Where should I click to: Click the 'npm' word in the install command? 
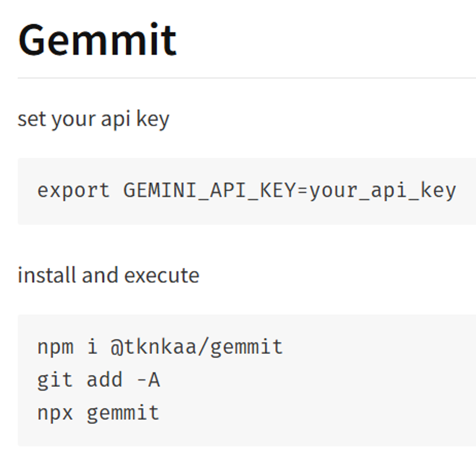(x=55, y=347)
